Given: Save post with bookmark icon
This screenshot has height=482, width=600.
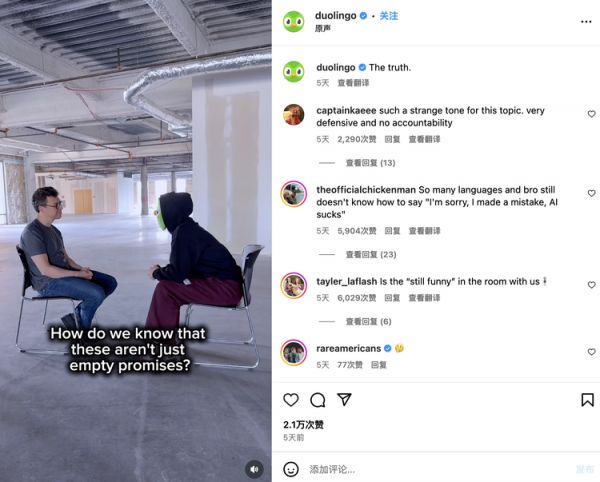Looking at the screenshot, I should click(587, 400).
